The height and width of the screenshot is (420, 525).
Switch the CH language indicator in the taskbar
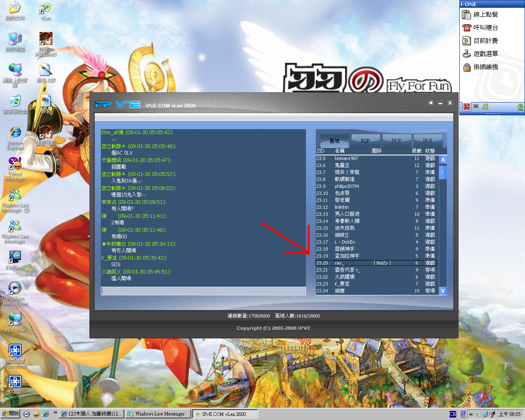click(x=453, y=414)
